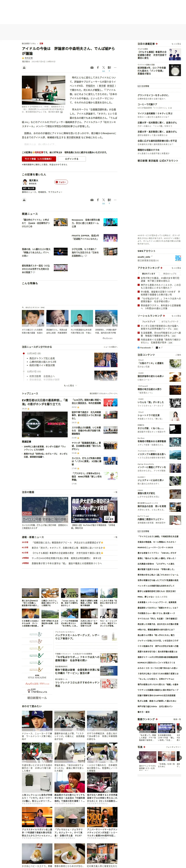Select the 読まれています ranking tab
The width and height of the screenshot is (186, 868).
click(x=148, y=274)
